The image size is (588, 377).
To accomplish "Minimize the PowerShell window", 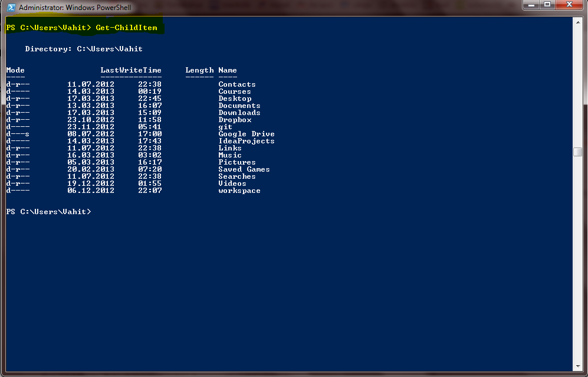I will click(x=531, y=5).
